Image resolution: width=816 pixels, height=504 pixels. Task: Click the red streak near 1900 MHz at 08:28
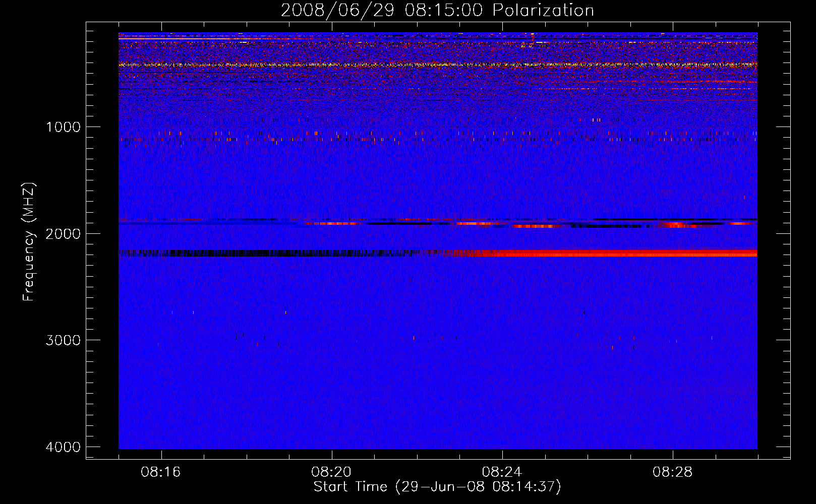(x=676, y=225)
